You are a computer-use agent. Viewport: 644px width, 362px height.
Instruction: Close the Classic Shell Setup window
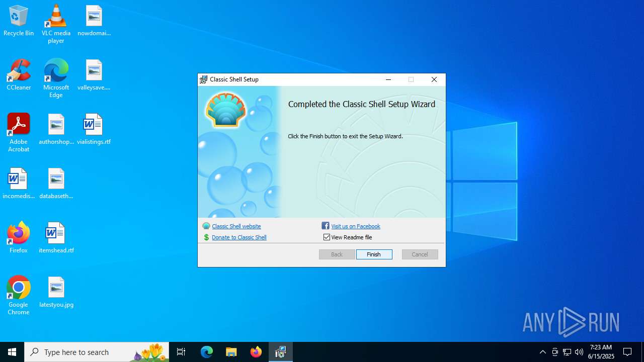pos(434,79)
